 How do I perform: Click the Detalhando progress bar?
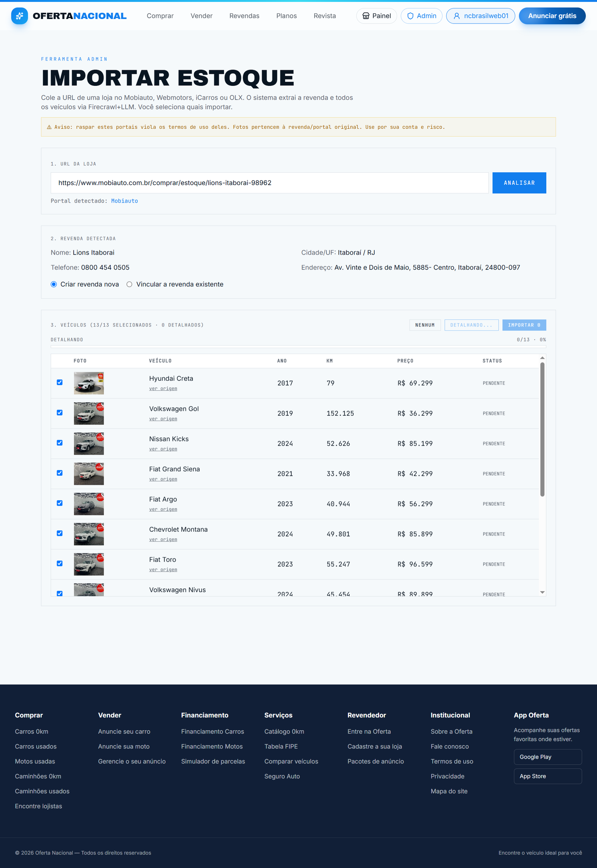coord(298,347)
